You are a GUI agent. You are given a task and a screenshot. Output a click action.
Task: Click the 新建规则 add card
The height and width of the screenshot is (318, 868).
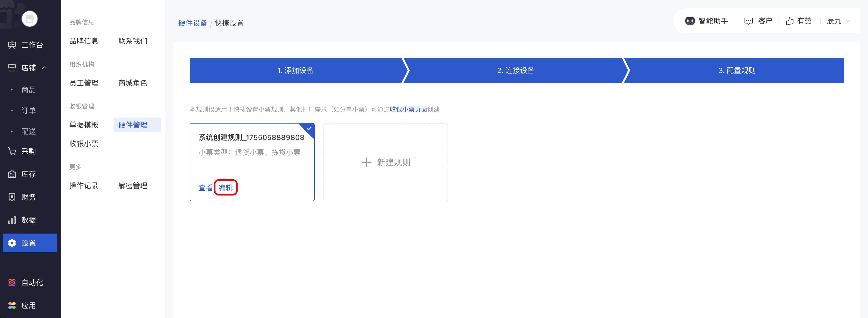point(386,162)
